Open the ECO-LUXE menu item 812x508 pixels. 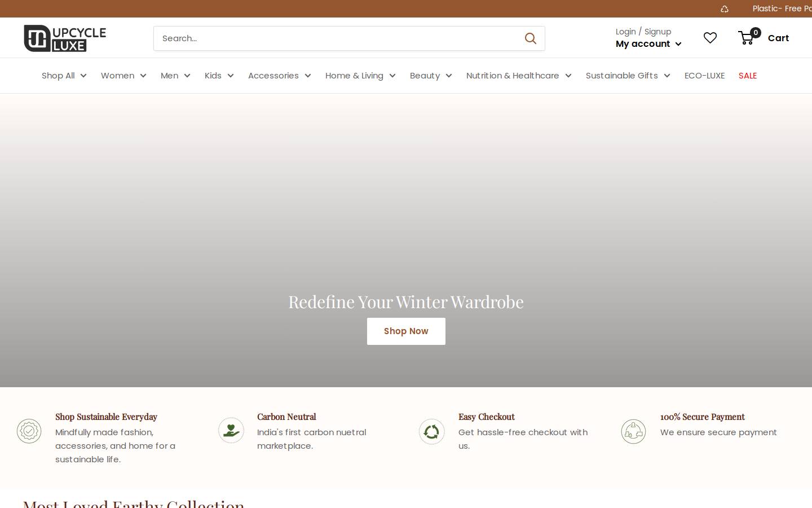pyautogui.click(x=704, y=76)
